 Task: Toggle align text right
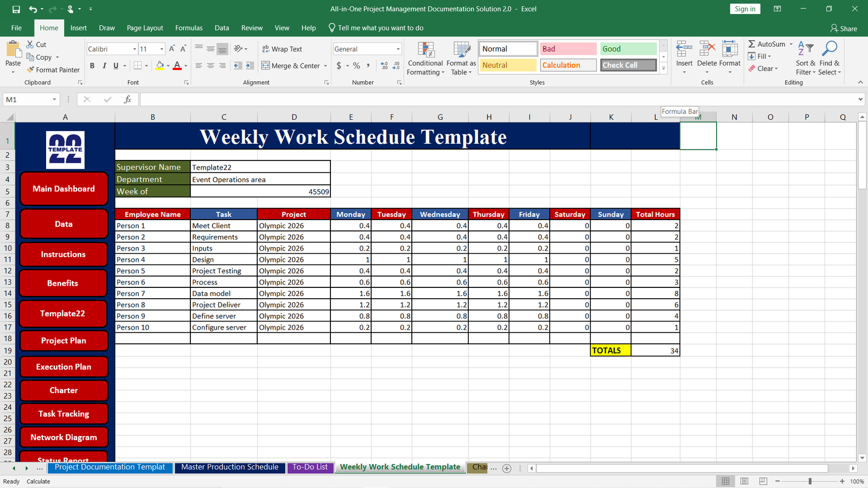click(x=222, y=66)
